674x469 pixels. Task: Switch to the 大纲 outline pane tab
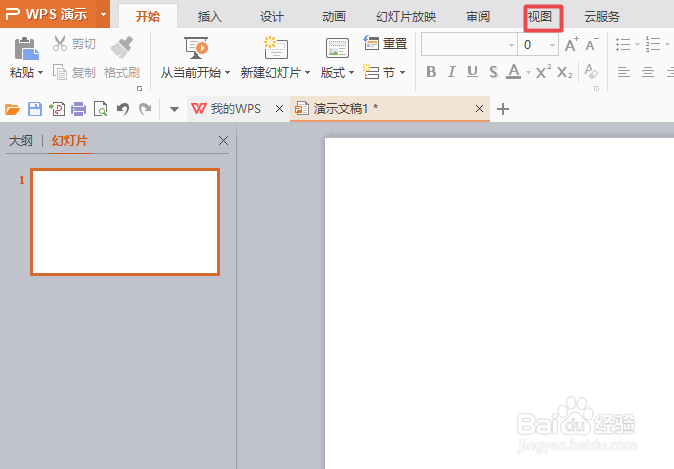tap(21, 141)
